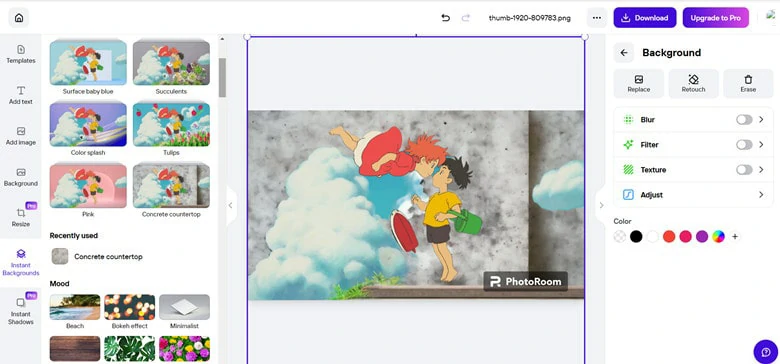Add a custom color with plus icon
Image resolution: width=780 pixels, height=364 pixels.
pos(735,237)
